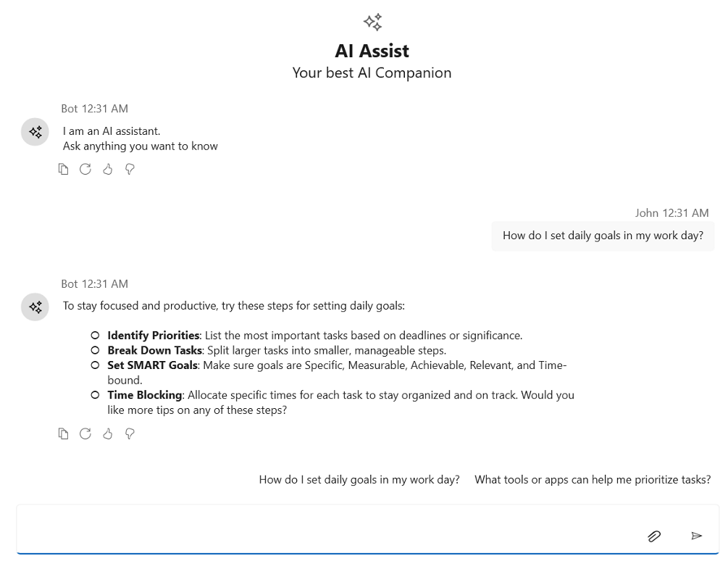Regenerate the bot's welcome message
728x564 pixels.
[85, 169]
